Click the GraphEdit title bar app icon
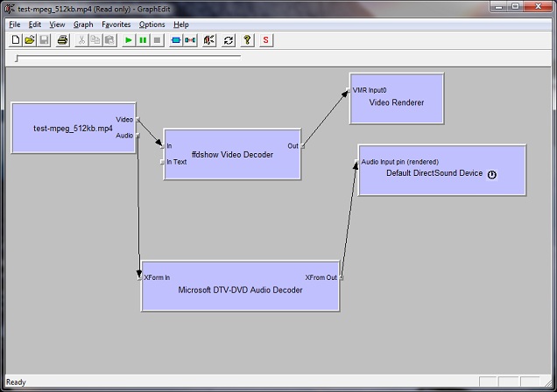This screenshot has height=392, width=557. point(10,9)
